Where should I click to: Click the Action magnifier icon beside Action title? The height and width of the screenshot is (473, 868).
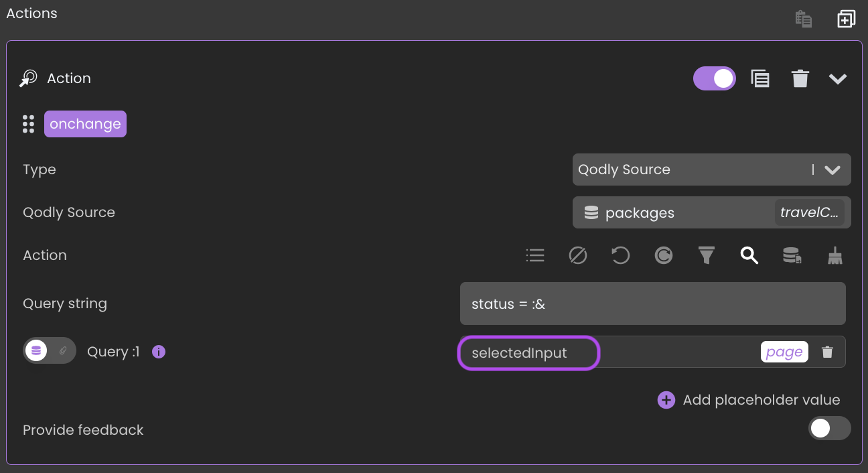tap(28, 78)
